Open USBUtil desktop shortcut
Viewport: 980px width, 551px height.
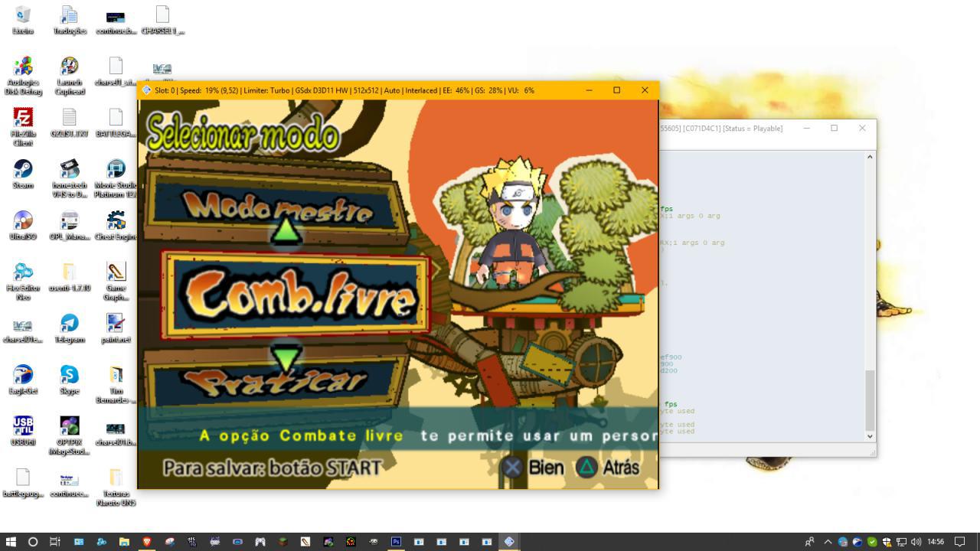pos(23,430)
